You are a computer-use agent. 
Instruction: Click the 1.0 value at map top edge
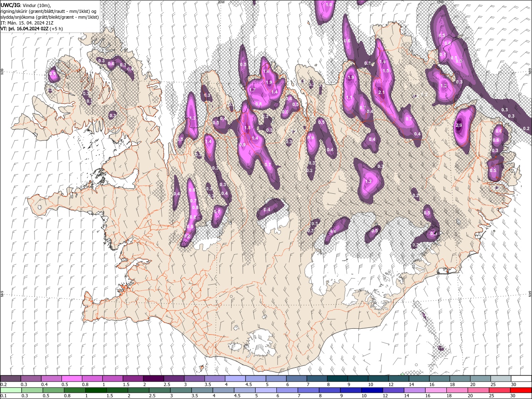click(x=329, y=5)
